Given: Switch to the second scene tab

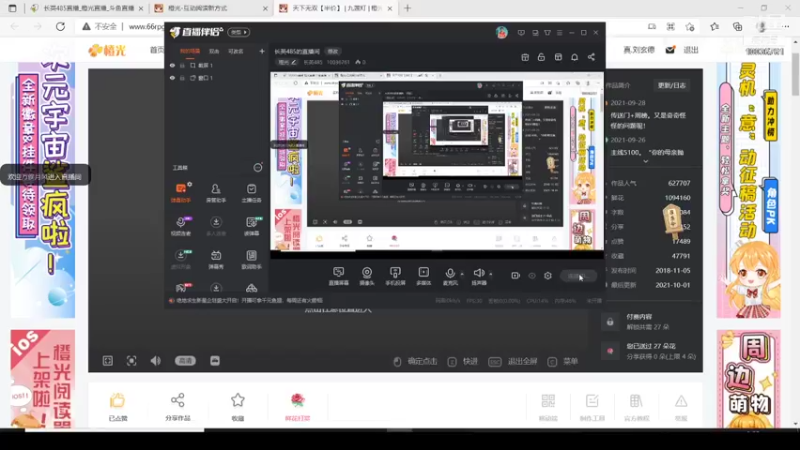Looking at the screenshot, I should coord(214,51).
